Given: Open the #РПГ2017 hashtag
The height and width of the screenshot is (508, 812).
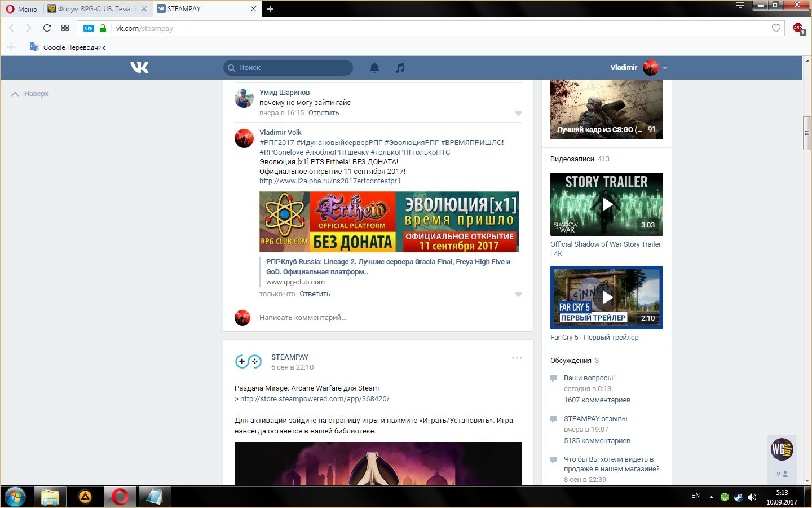Looking at the screenshot, I should click(276, 143).
